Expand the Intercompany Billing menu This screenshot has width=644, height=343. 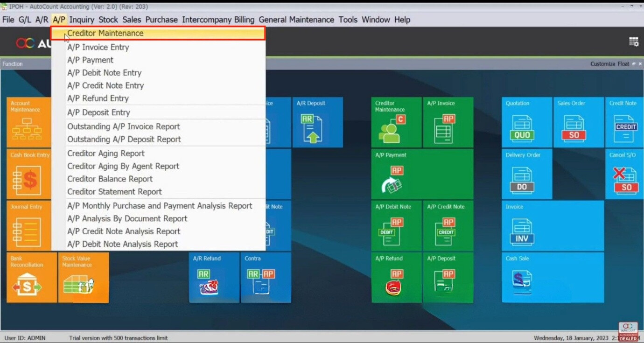(x=218, y=20)
